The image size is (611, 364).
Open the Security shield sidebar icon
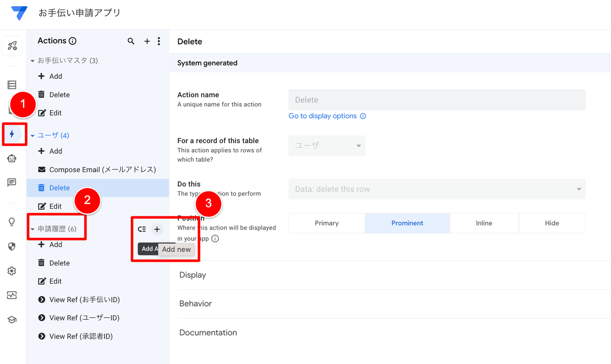[12, 246]
